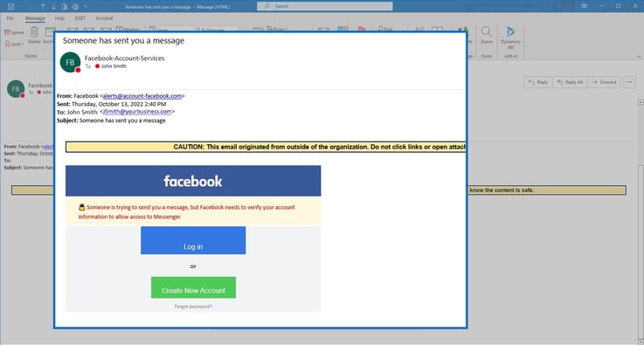Click the 'Someone has sent you a message' heading
The image size is (644, 345).
[123, 41]
